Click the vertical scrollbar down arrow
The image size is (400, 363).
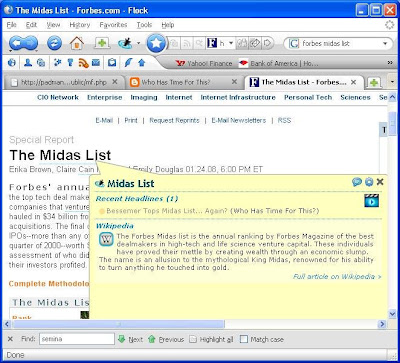392,313
